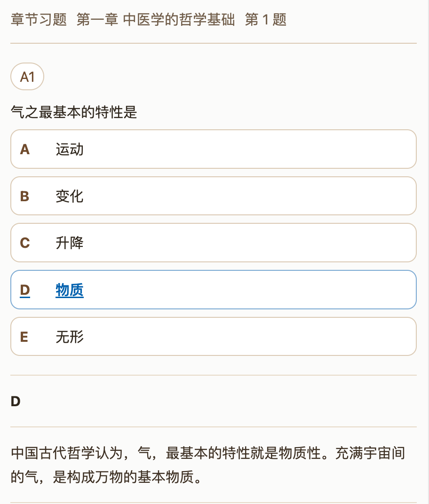Choose answer C 升降
This screenshot has height=504, width=429.
(x=214, y=243)
